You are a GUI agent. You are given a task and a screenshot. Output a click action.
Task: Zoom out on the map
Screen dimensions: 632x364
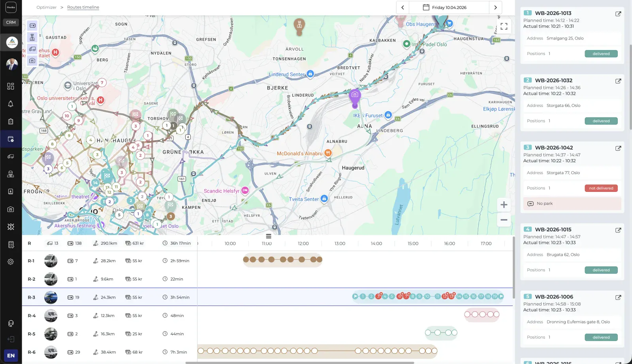pos(504,220)
